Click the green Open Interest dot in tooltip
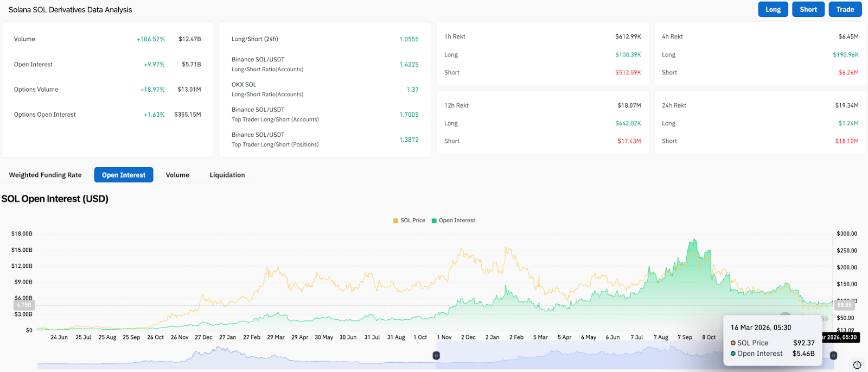This screenshot has height=372, width=868. 733,354
